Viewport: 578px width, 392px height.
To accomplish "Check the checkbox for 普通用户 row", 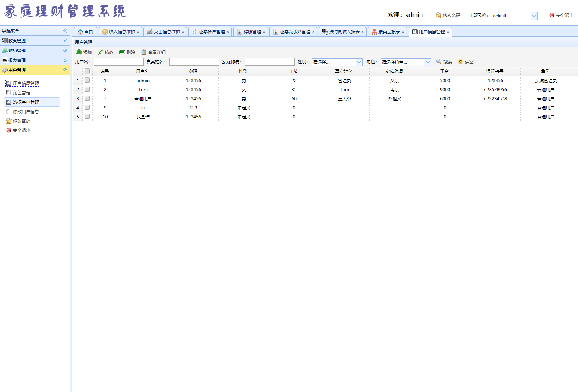I will pyautogui.click(x=87, y=98).
